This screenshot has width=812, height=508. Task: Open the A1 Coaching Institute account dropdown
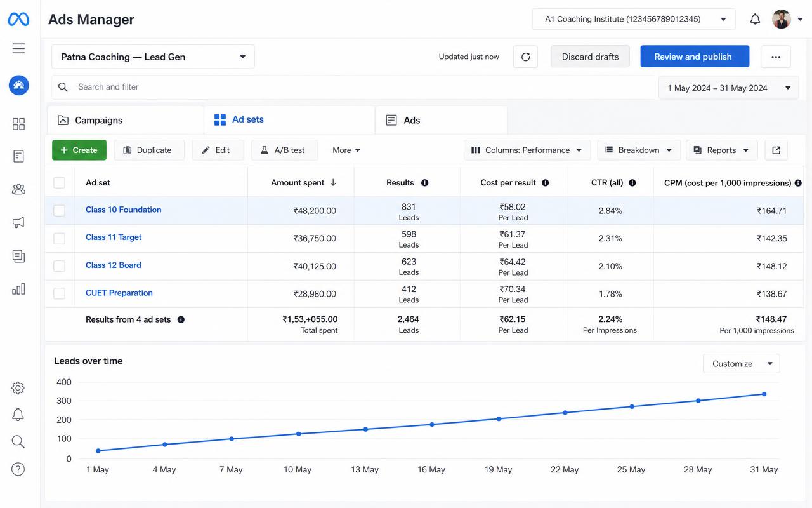tap(634, 19)
